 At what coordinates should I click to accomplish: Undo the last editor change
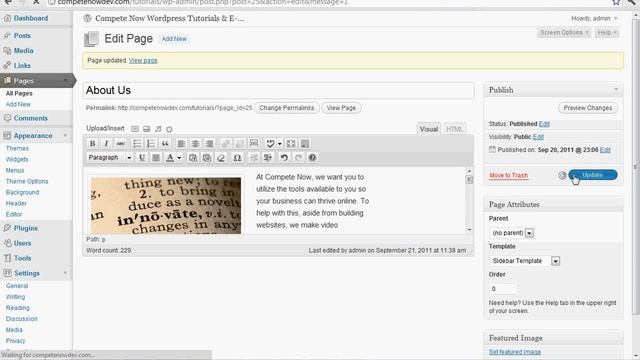[x=284, y=158]
